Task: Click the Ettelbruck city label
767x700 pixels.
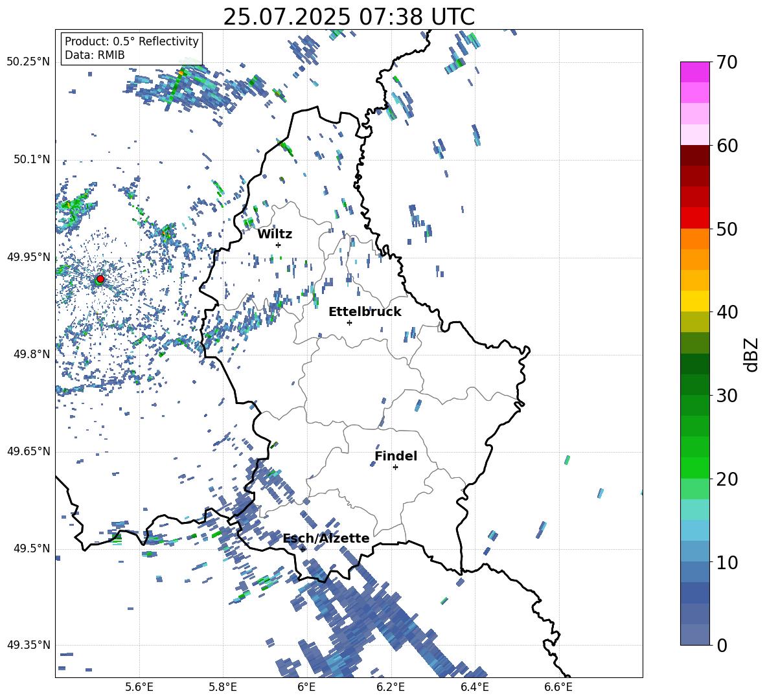Action: tap(365, 312)
